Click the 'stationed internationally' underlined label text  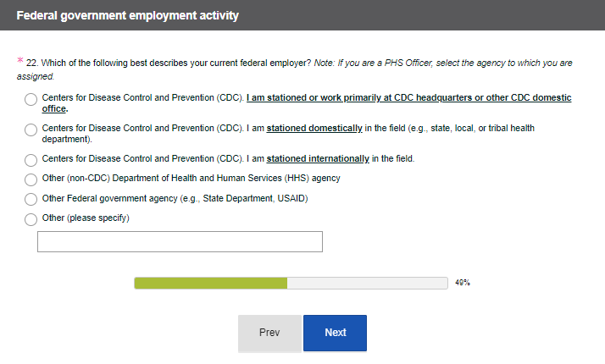click(318, 159)
